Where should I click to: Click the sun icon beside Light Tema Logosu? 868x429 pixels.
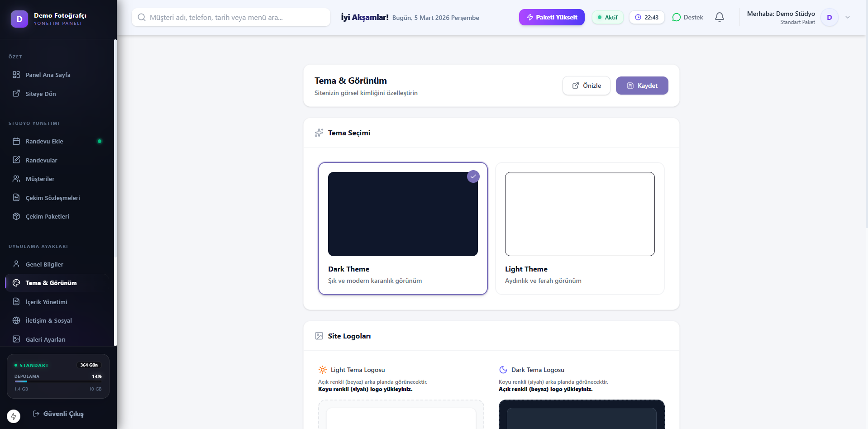tap(323, 370)
